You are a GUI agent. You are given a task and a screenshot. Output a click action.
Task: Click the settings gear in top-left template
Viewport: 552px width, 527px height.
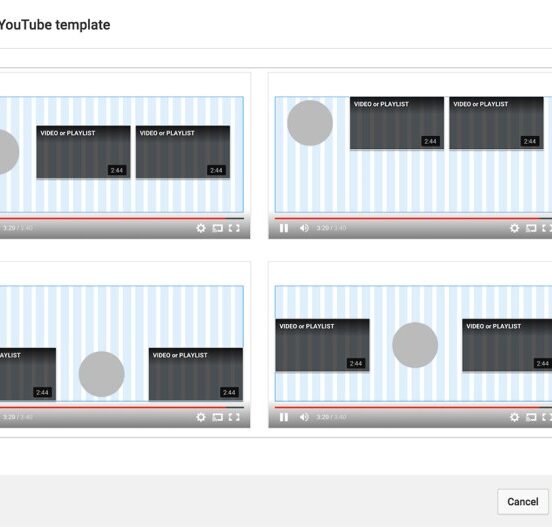click(201, 228)
